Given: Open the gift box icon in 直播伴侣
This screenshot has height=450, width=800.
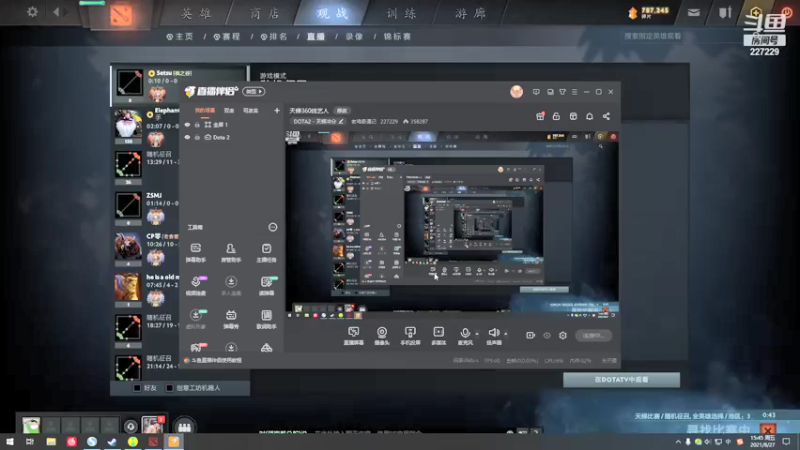Looking at the screenshot, I should tap(540, 116).
